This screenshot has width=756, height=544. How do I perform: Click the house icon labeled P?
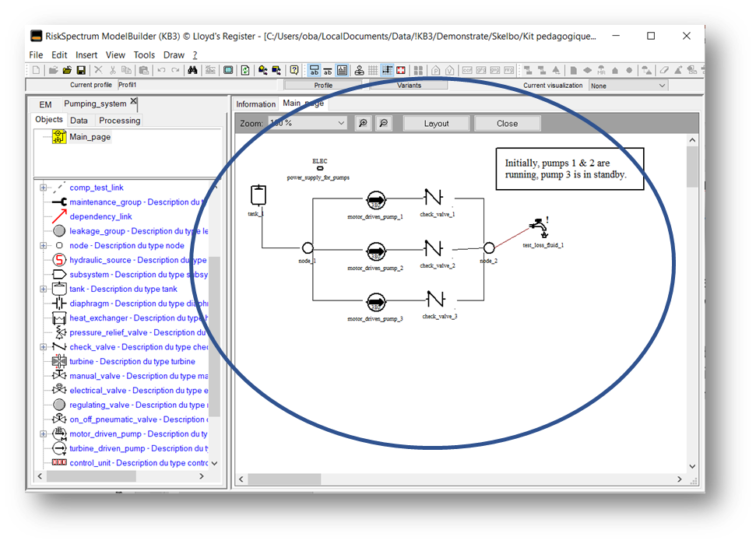coord(436,70)
